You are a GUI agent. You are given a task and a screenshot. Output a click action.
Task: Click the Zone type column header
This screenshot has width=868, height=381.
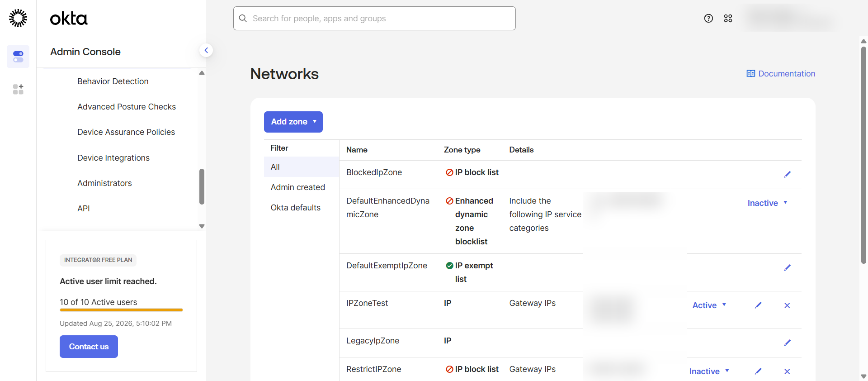coord(462,150)
